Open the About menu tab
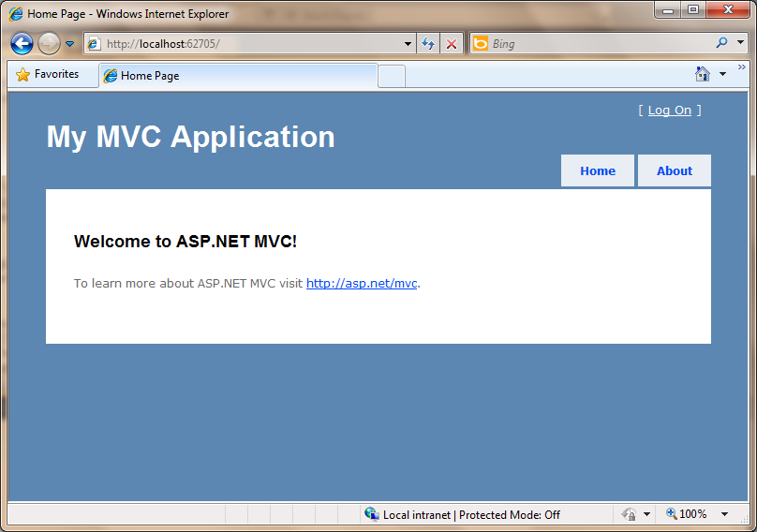757x532 pixels. click(675, 170)
